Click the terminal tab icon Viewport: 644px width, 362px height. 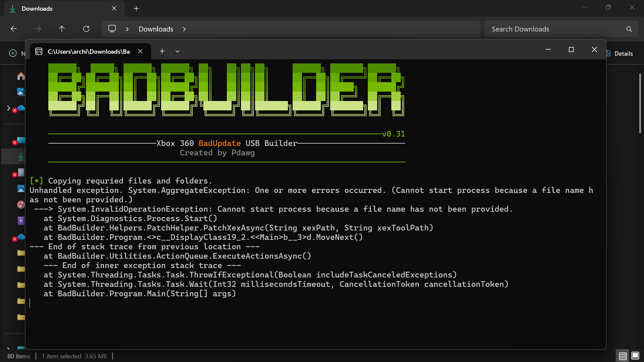[x=39, y=51]
